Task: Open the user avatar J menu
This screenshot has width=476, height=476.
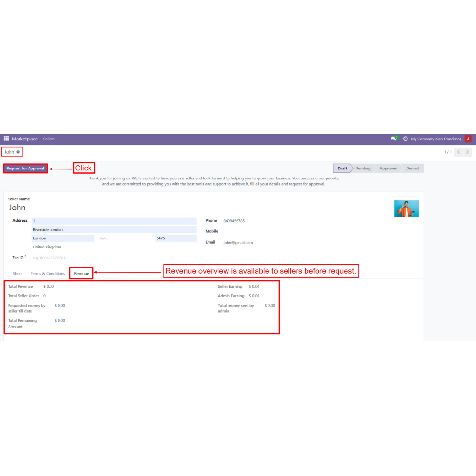Action: point(468,139)
